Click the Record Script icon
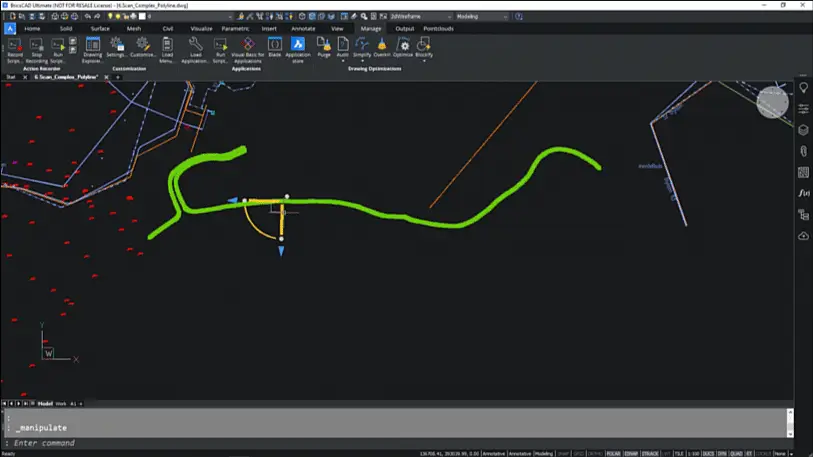This screenshot has width=813, height=457. 15,46
